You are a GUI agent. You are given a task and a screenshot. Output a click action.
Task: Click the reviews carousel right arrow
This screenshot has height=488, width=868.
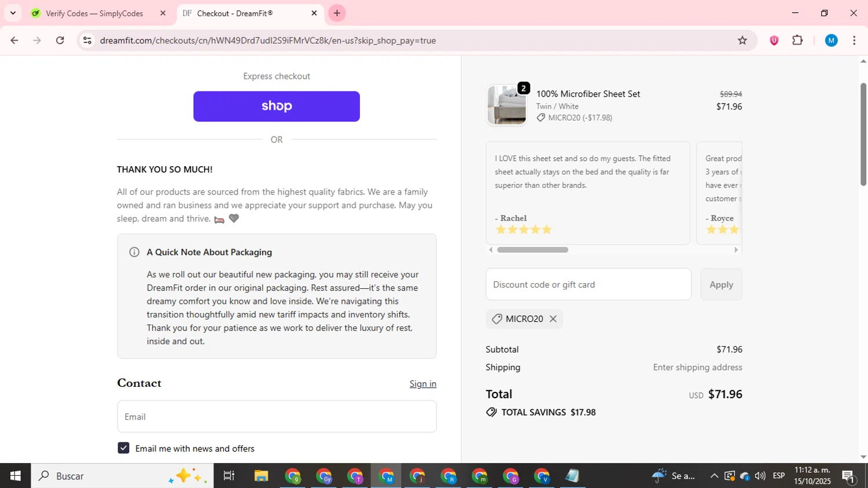point(736,250)
